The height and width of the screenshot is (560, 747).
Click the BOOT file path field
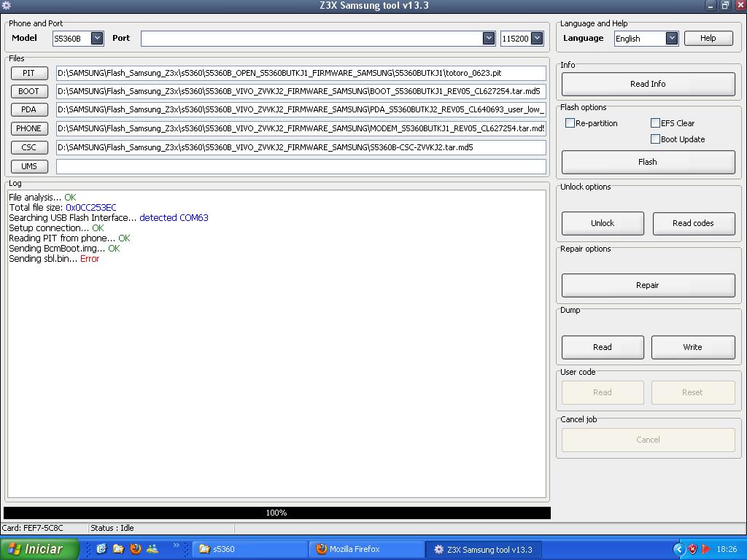(x=301, y=91)
